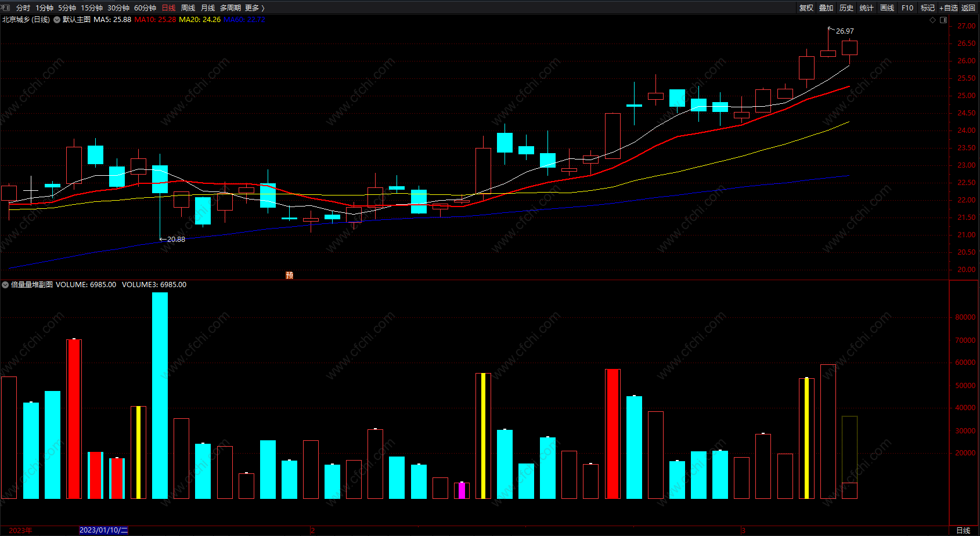Open 历史 history button

(846, 8)
